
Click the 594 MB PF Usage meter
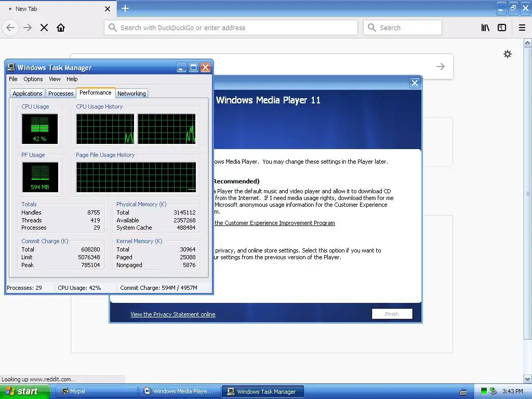(40, 177)
